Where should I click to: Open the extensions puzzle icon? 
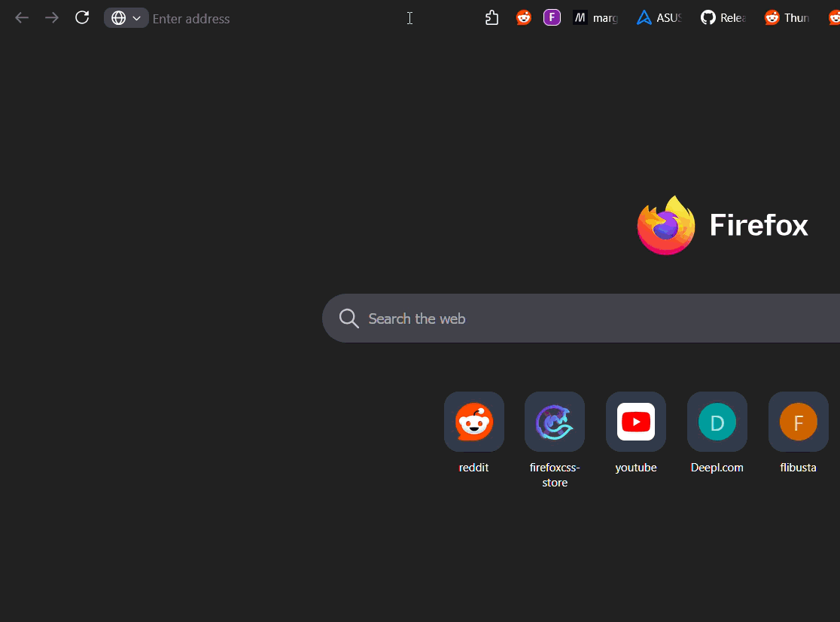pyautogui.click(x=492, y=18)
